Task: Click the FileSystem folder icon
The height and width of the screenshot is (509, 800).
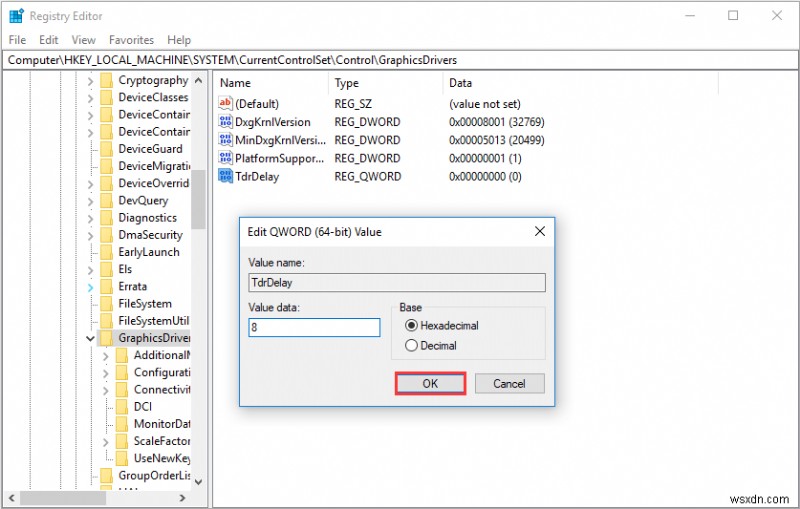Action: (106, 304)
